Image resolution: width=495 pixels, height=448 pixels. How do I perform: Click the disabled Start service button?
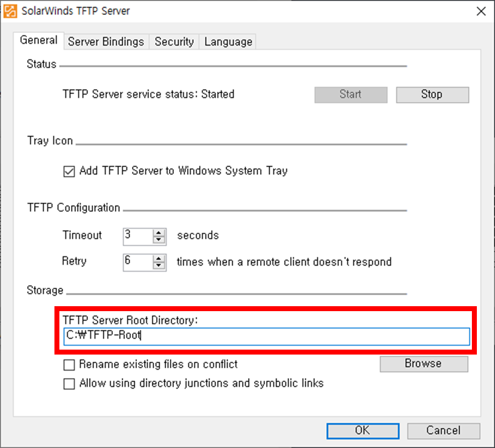(351, 95)
